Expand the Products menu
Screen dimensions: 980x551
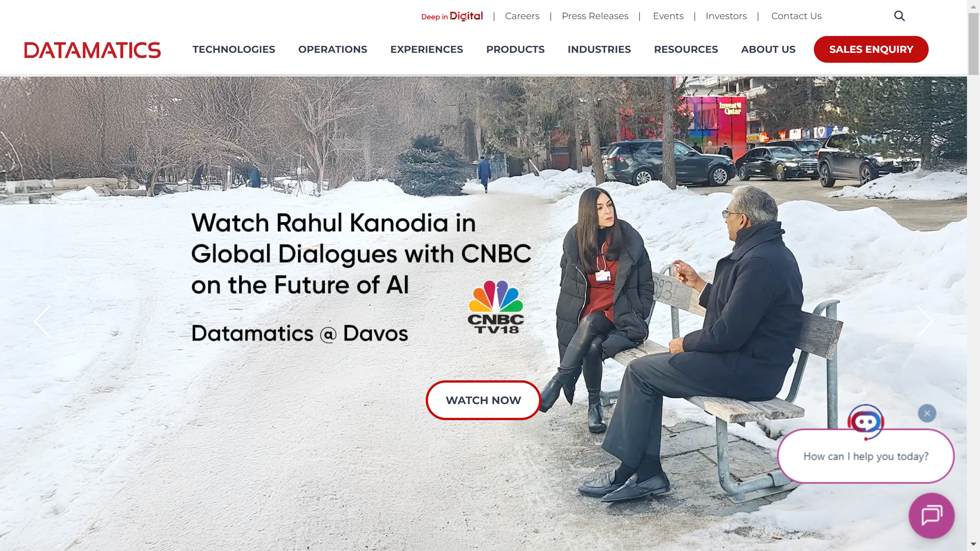(515, 49)
